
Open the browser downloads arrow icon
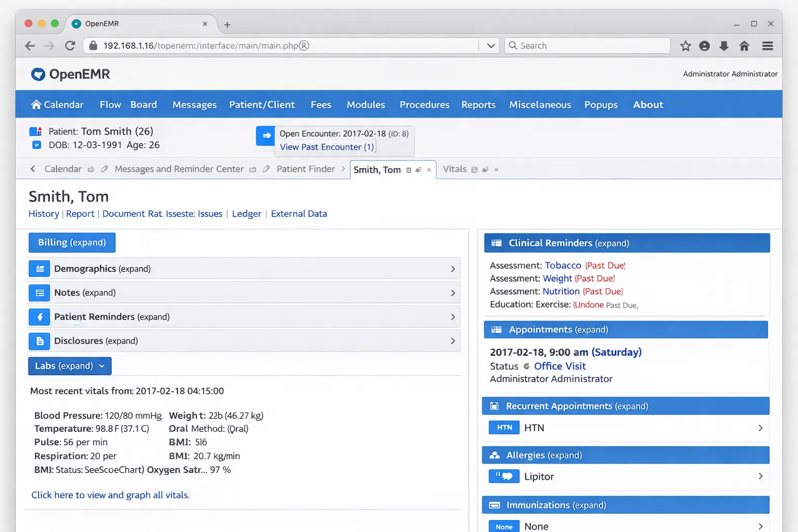[724, 46]
